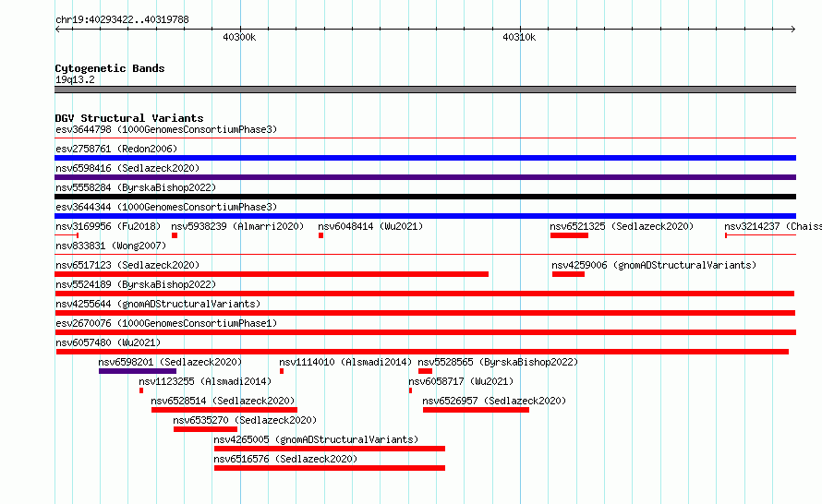Open the nsv833831 (Wong2007) label
This screenshot has width=822, height=504.
tap(111, 246)
